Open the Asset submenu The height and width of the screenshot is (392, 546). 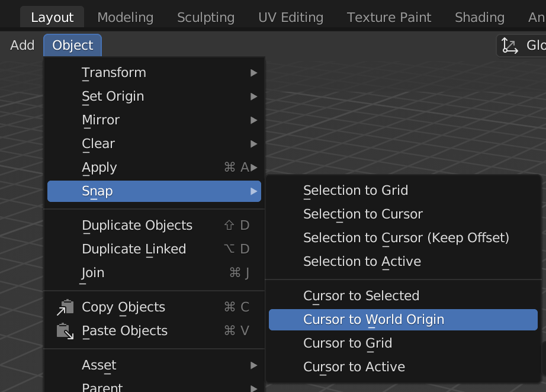(154, 365)
